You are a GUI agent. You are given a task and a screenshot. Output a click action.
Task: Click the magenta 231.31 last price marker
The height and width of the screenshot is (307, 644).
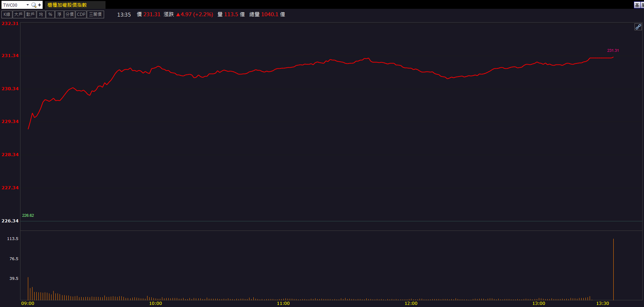pyautogui.click(x=613, y=50)
